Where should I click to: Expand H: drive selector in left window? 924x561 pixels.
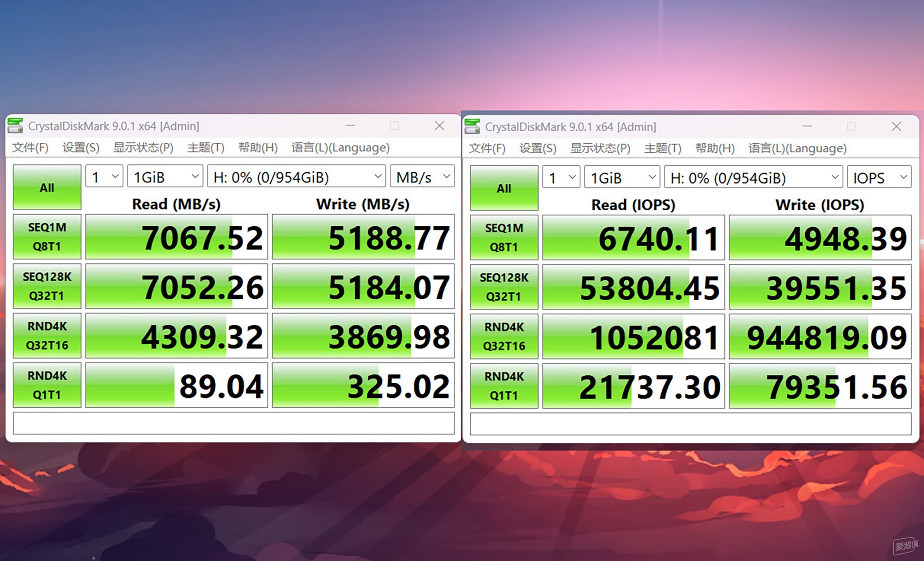(297, 176)
